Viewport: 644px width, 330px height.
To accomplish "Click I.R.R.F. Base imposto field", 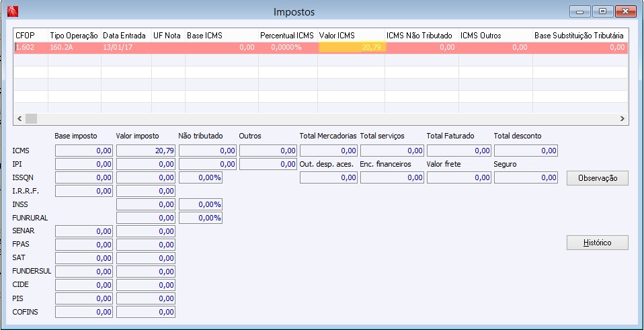I will [84, 191].
